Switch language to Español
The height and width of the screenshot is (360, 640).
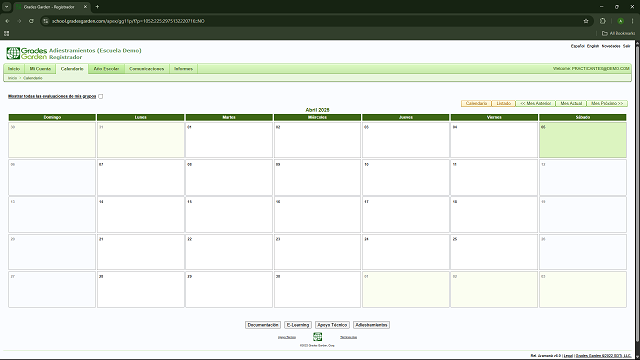coord(578,46)
